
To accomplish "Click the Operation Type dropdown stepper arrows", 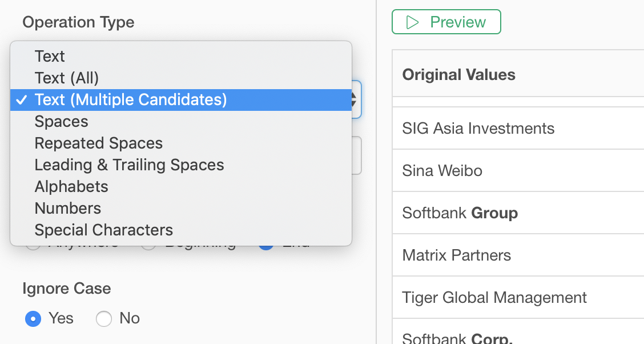I will 355,99.
